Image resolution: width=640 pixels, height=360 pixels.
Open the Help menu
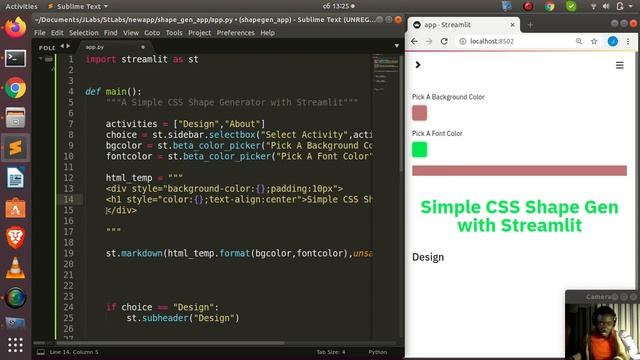(x=267, y=33)
